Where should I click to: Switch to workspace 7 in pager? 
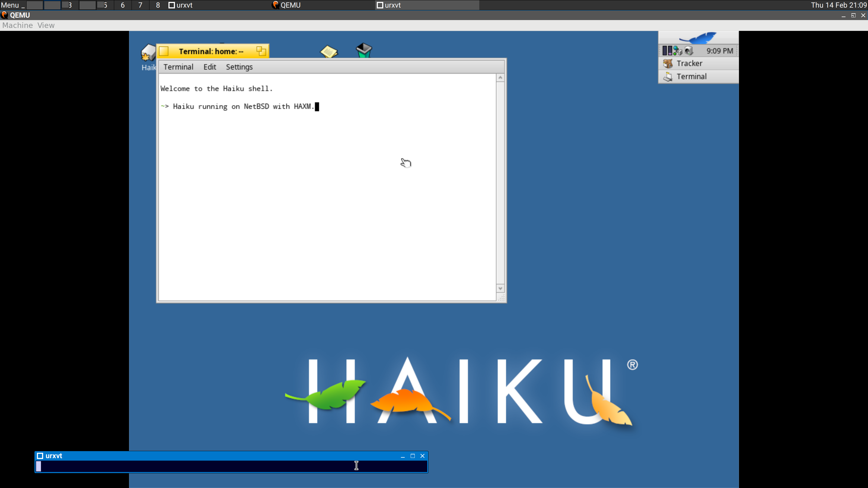[x=140, y=5]
